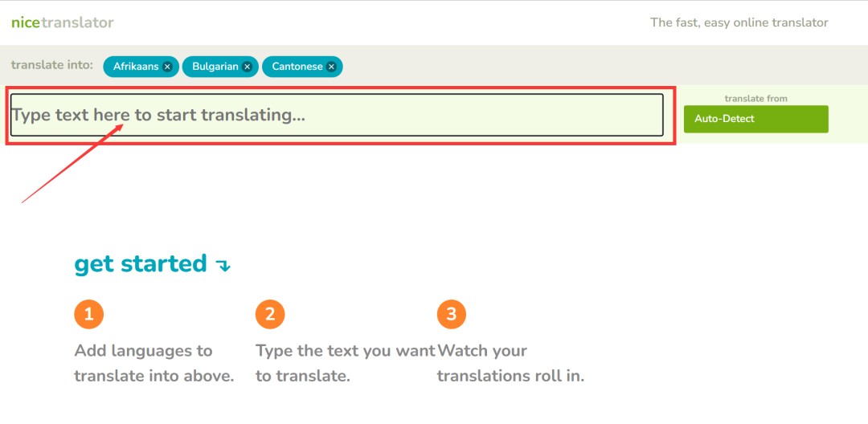
Task: Click the Add languages to translate instruction
Action: click(x=154, y=363)
